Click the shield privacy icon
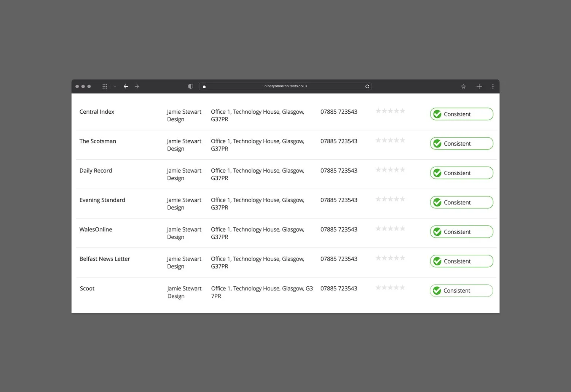This screenshot has height=392, width=571. [191, 86]
